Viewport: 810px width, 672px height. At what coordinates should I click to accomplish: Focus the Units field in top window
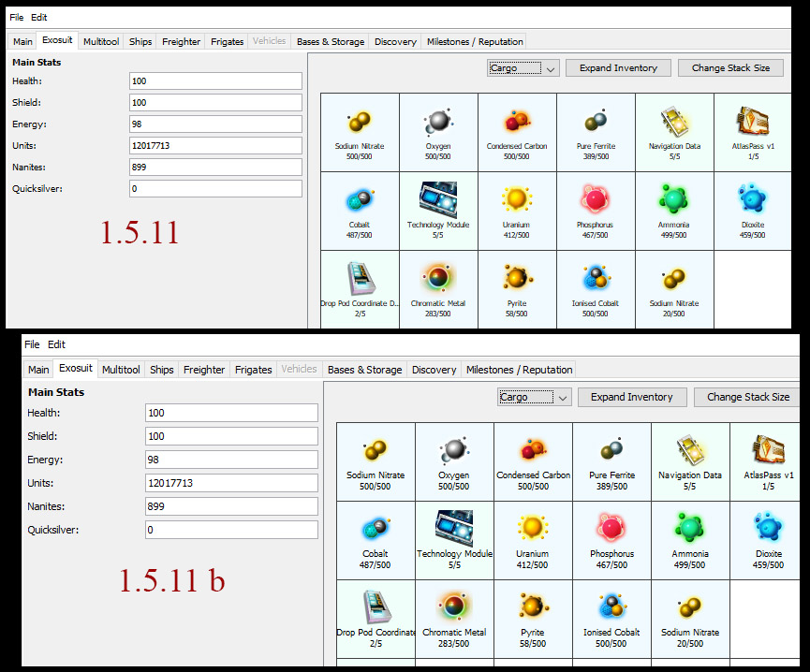(x=216, y=146)
